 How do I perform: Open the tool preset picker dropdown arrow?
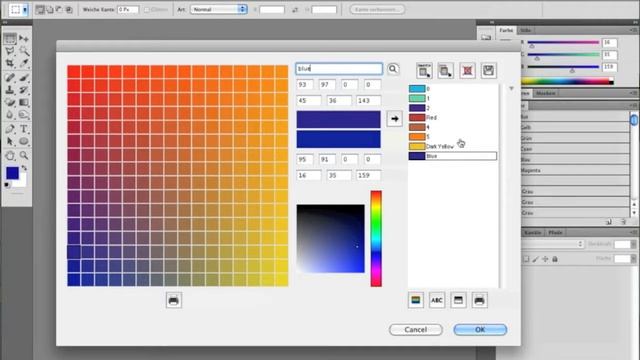click(25, 9)
